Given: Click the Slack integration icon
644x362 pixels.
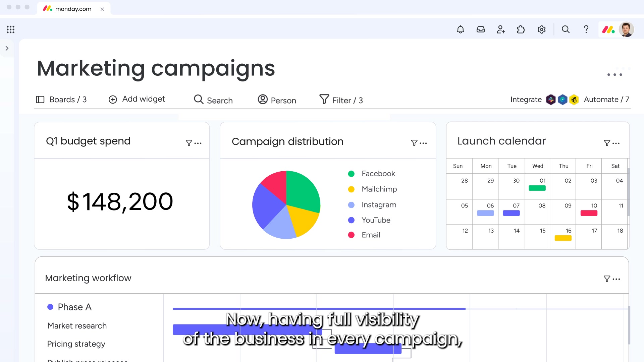Looking at the screenshot, I should click(551, 100).
